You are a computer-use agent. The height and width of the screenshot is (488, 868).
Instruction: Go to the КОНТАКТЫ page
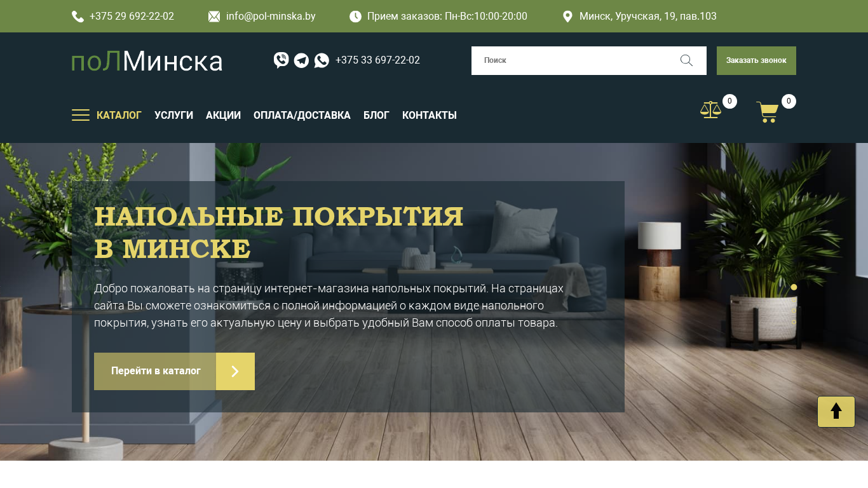pyautogui.click(x=430, y=115)
